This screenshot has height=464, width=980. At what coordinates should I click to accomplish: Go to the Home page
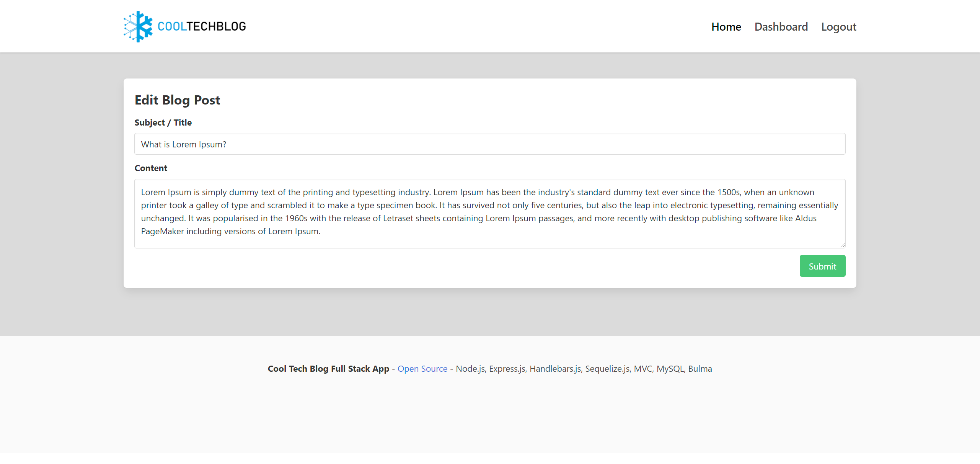pos(726,27)
